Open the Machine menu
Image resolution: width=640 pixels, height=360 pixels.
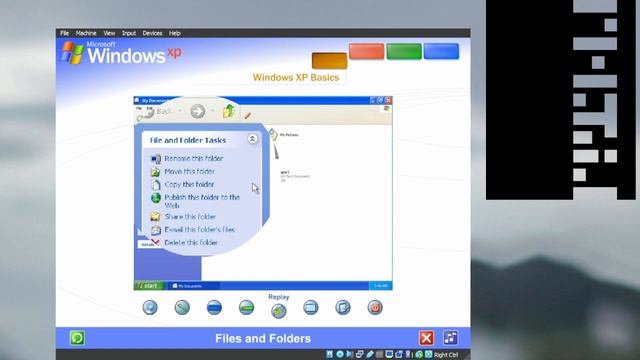pos(86,33)
